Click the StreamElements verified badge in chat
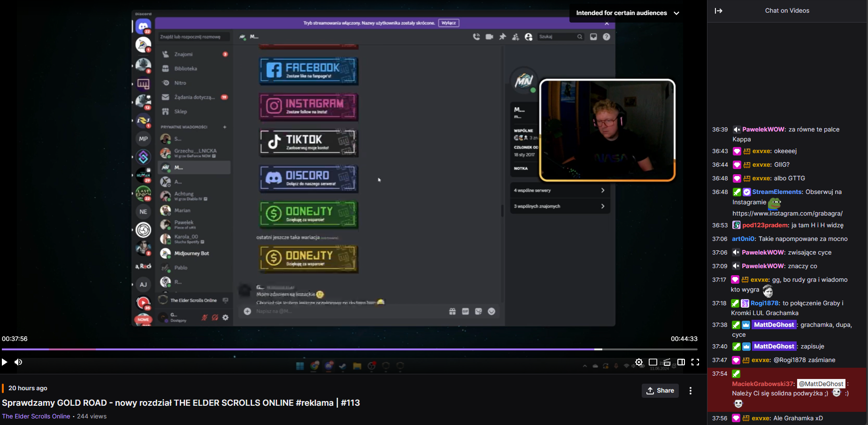Image resolution: width=868 pixels, height=425 pixels. [746, 192]
